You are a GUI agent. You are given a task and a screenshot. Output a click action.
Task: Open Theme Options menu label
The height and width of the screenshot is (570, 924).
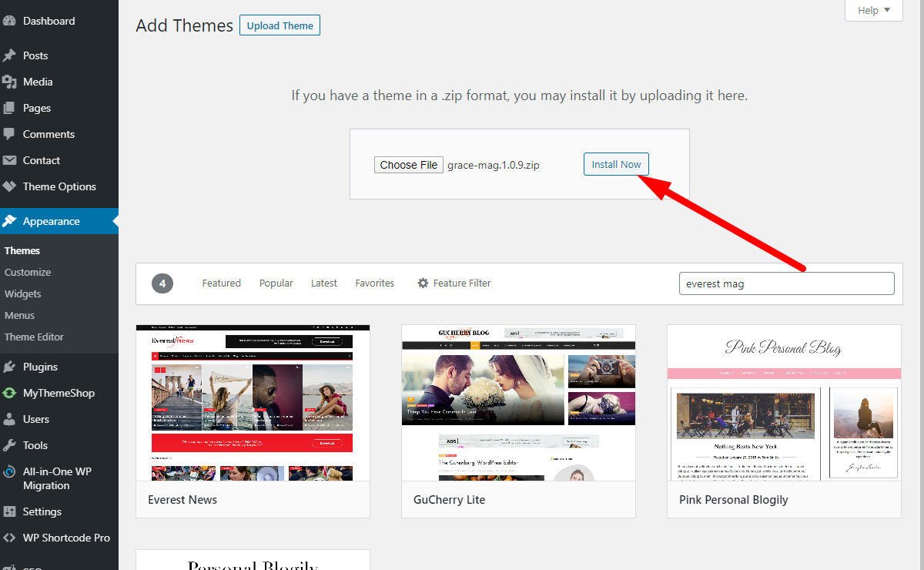click(x=59, y=186)
